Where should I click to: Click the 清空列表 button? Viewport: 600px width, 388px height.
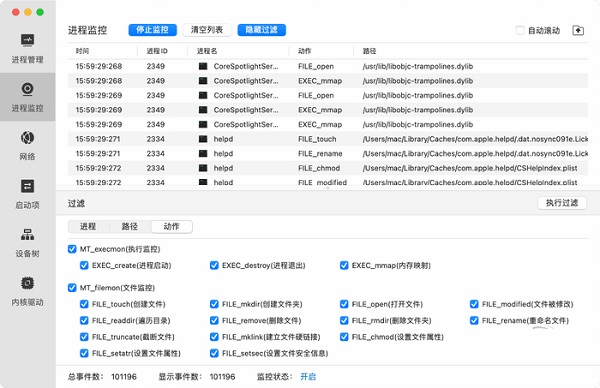click(x=207, y=30)
